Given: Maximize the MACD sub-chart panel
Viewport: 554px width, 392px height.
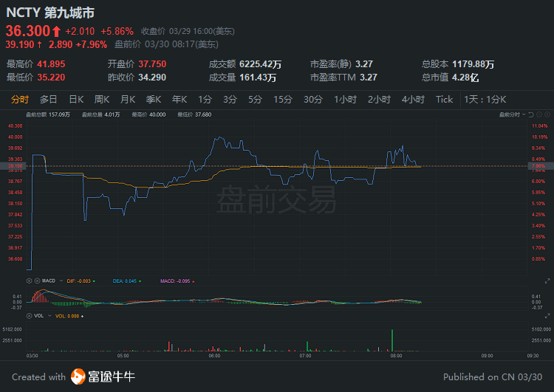Looking at the screenshot, I should pyautogui.click(x=547, y=281).
